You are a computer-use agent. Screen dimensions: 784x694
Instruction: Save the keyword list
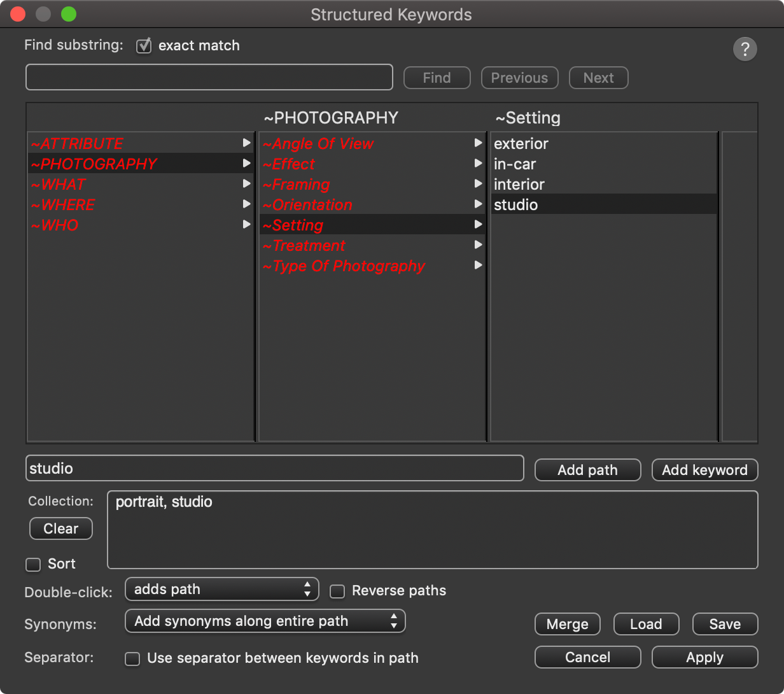tap(725, 624)
